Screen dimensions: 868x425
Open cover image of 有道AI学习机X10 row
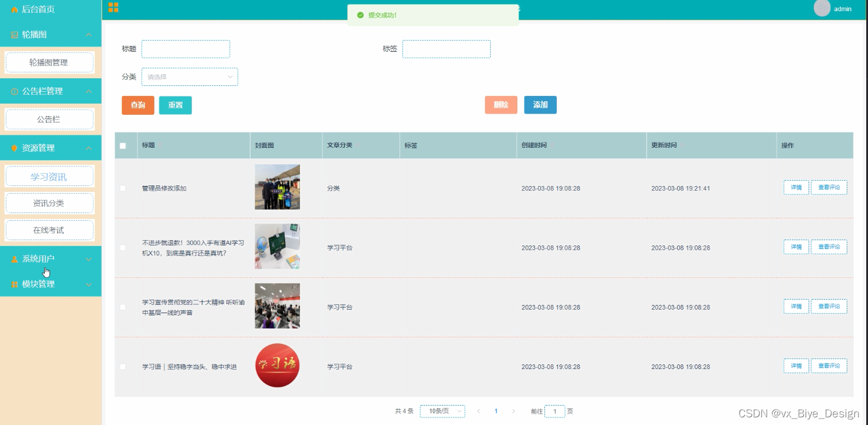(278, 247)
